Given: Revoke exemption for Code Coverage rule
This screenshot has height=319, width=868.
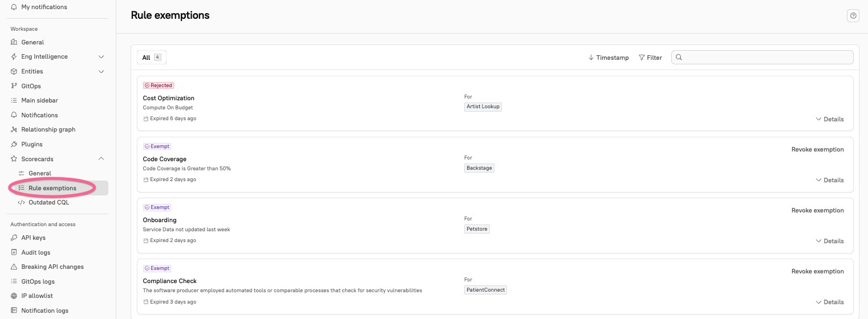Looking at the screenshot, I should point(817,149).
